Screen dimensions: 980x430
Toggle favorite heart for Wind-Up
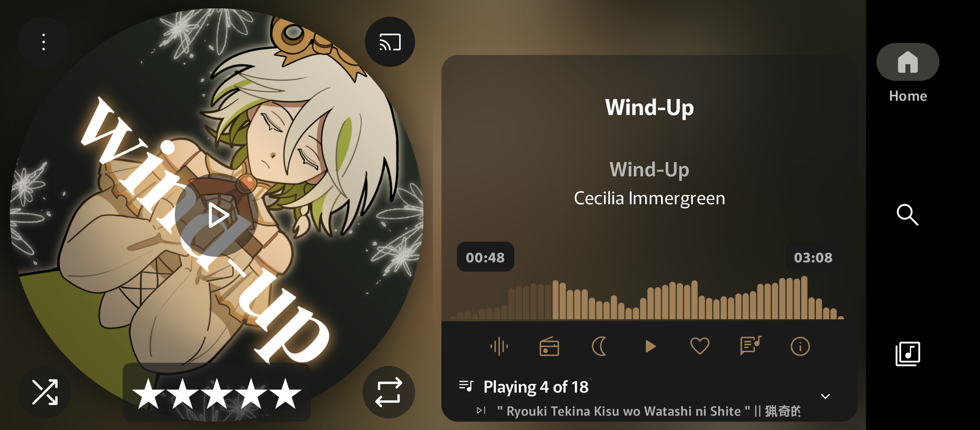(700, 346)
